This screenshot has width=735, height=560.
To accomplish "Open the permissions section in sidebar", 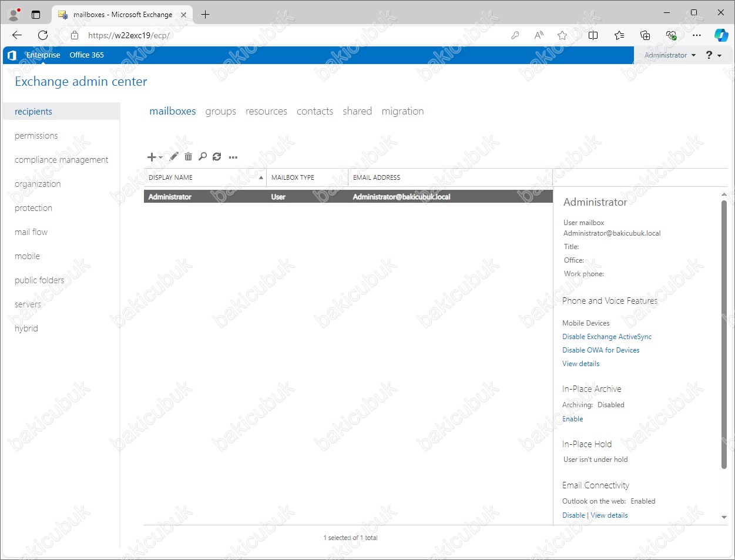I will (x=36, y=136).
